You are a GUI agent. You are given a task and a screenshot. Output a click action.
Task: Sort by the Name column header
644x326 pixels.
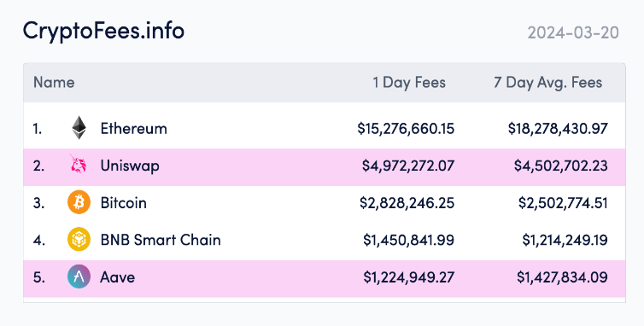[54, 83]
